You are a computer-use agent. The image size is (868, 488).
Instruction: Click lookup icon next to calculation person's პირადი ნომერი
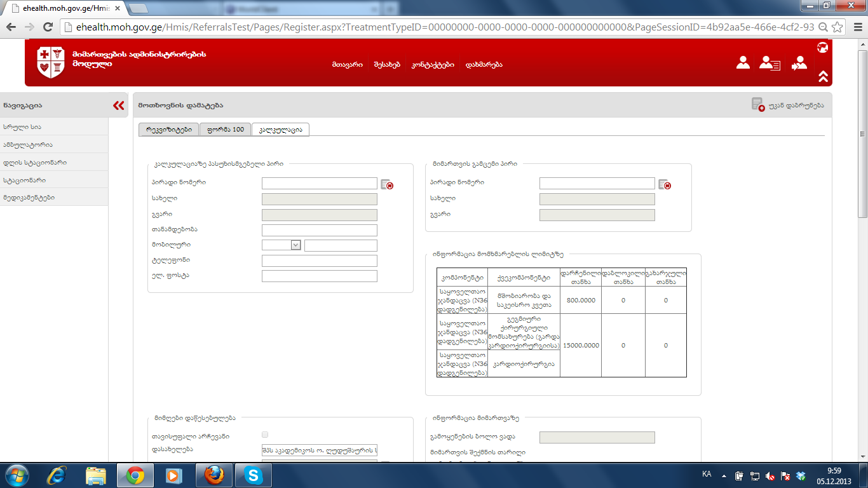[387, 184]
